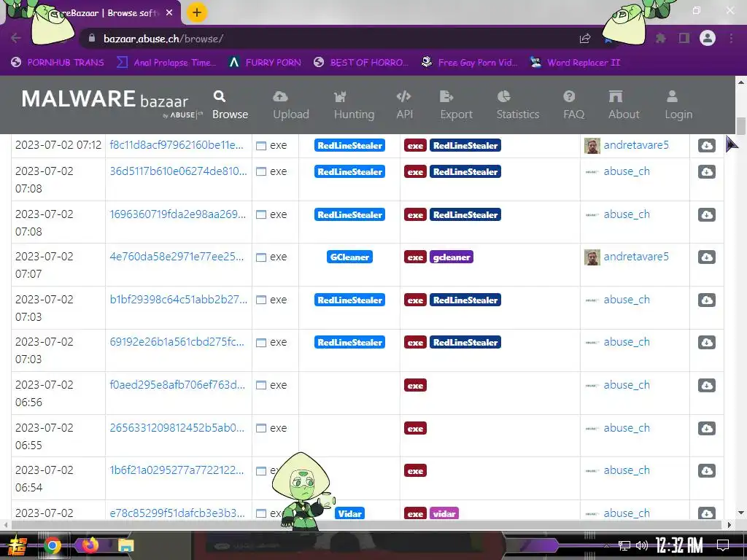Screen dimensions: 747x560
Task: Open the About page
Action: (624, 105)
